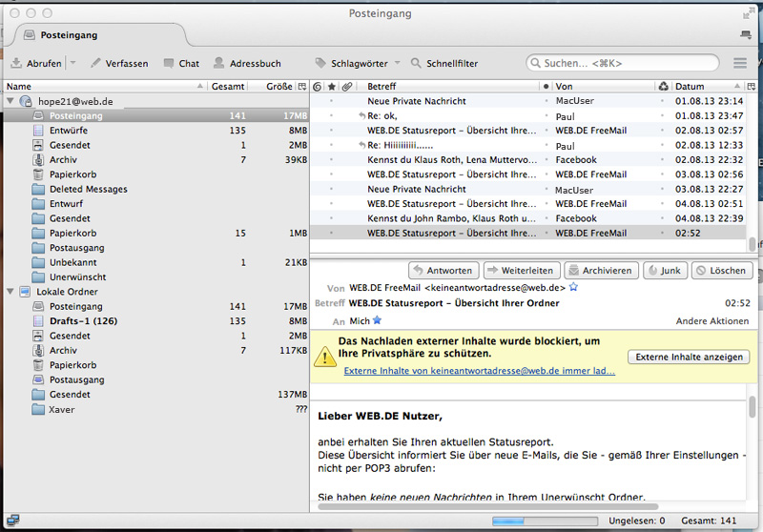Open Verfassen to compose a message
The height and width of the screenshot is (532, 763).
[x=119, y=63]
